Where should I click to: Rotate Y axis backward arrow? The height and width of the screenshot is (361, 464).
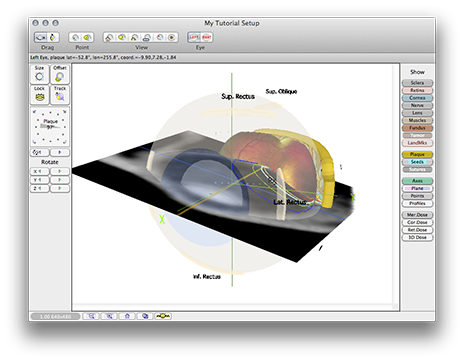[40, 180]
